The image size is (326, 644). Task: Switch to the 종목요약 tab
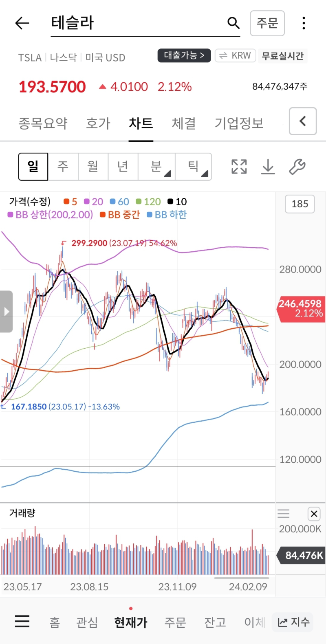[x=43, y=123]
